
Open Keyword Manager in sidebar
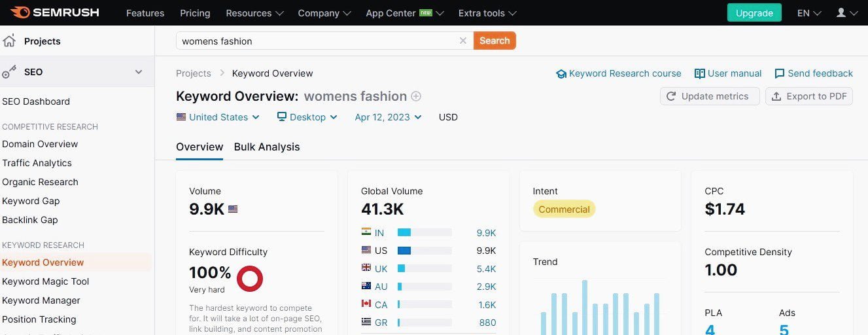pyautogui.click(x=41, y=300)
